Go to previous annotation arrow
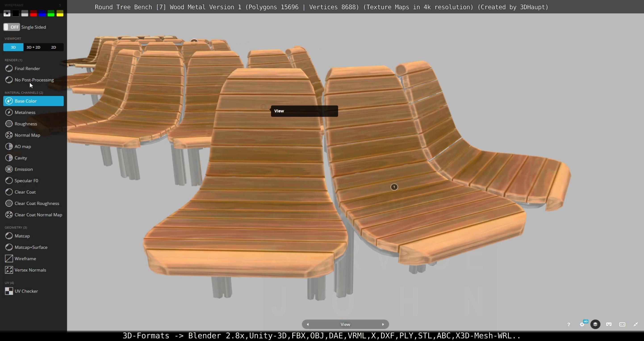Screen dimensions: 644x341 pos(308,324)
